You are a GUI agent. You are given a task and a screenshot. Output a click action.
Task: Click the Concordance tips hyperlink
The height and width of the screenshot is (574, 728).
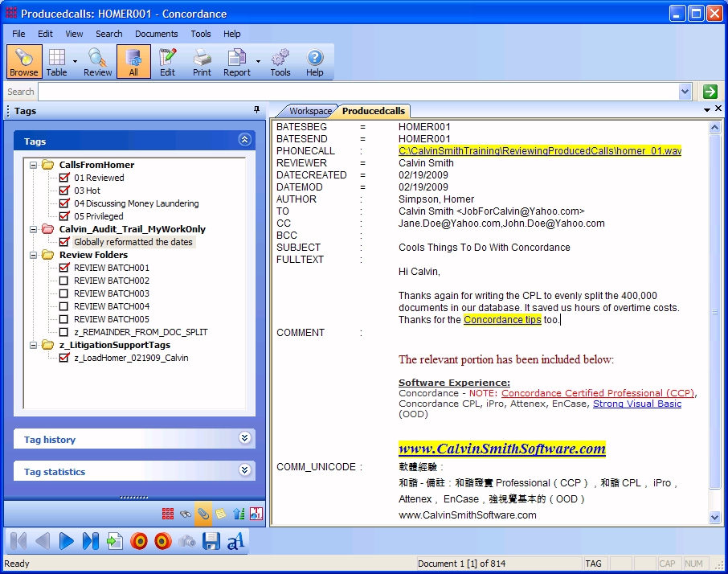[x=502, y=319]
